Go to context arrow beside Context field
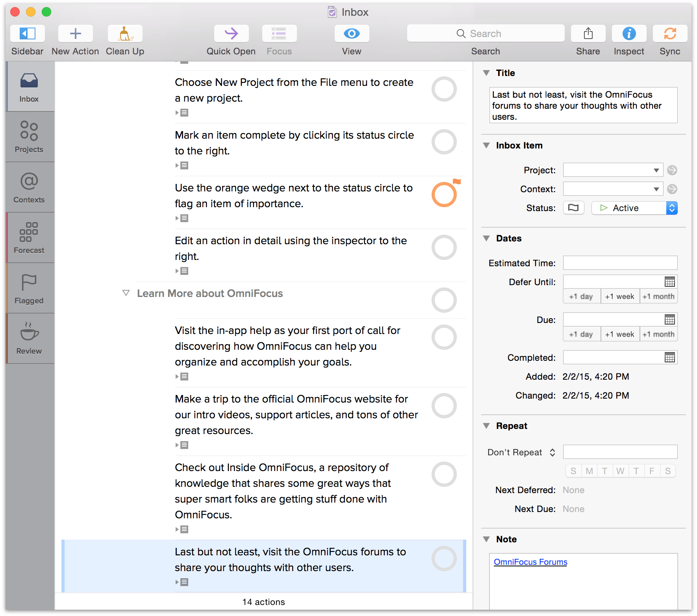Image resolution: width=697 pixels, height=616 pixels. [672, 189]
